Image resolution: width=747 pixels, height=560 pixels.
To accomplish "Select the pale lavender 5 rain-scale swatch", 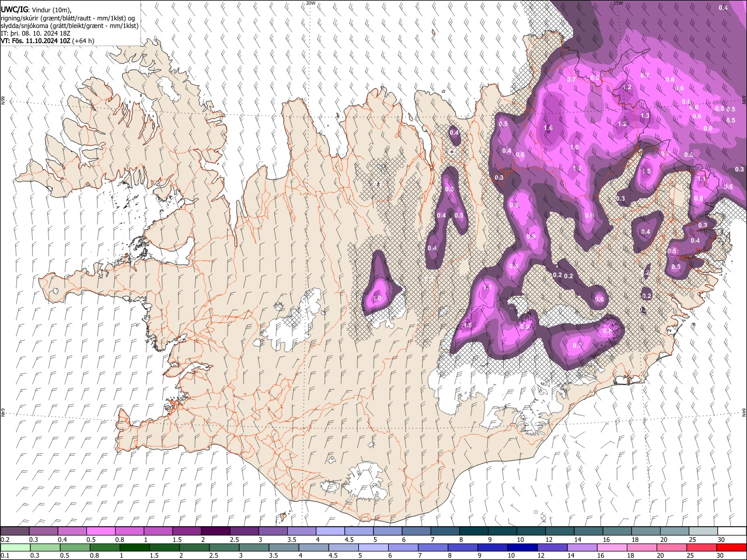I will 373,548.
